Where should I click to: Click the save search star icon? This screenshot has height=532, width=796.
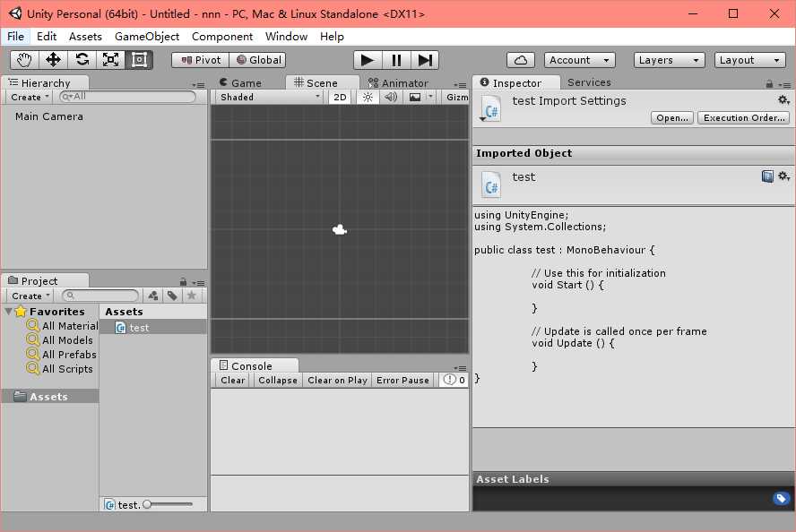coord(192,296)
